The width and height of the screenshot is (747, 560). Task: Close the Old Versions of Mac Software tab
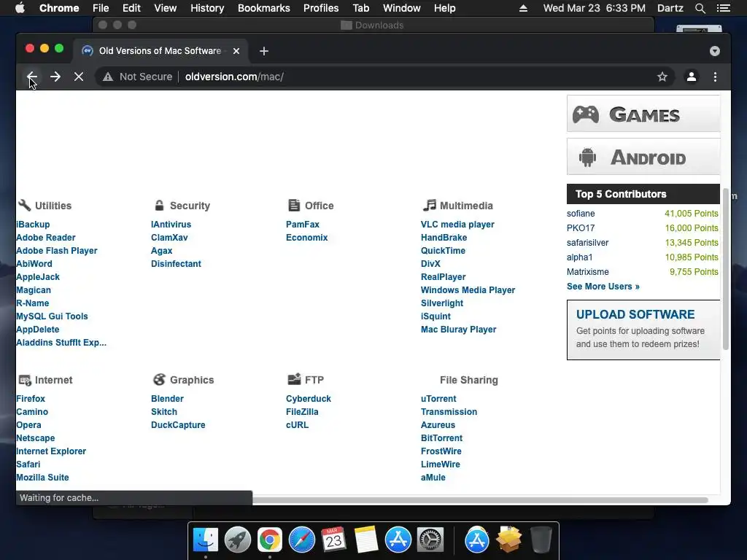(x=236, y=51)
